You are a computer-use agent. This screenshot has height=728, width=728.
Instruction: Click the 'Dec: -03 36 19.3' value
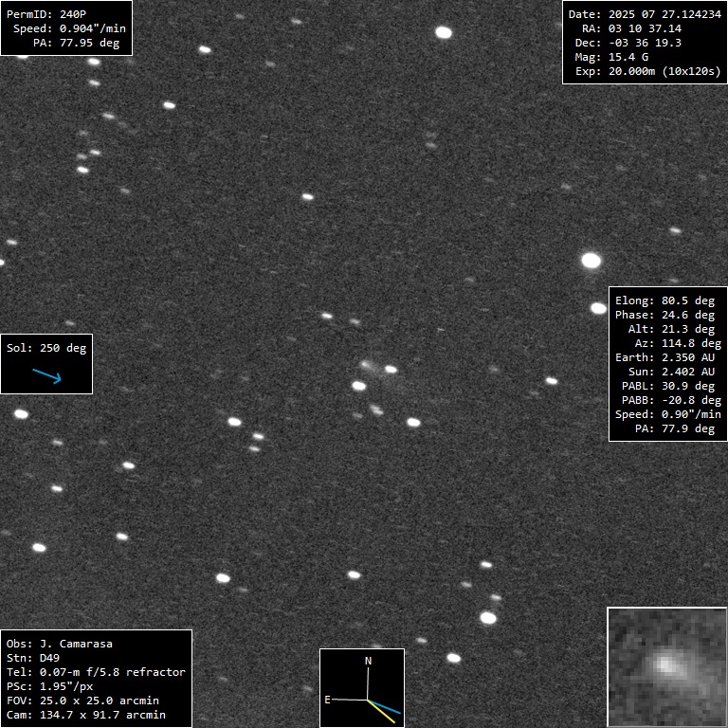coord(645,44)
